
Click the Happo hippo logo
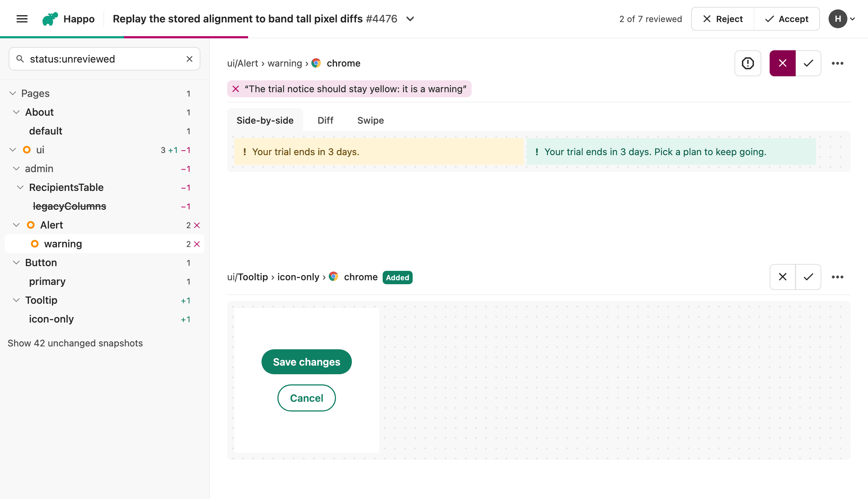tap(50, 19)
